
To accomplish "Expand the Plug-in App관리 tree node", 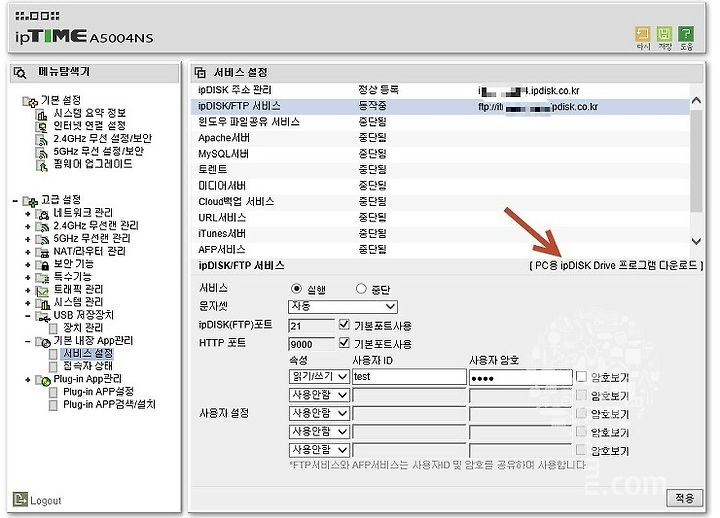I will (x=28, y=380).
